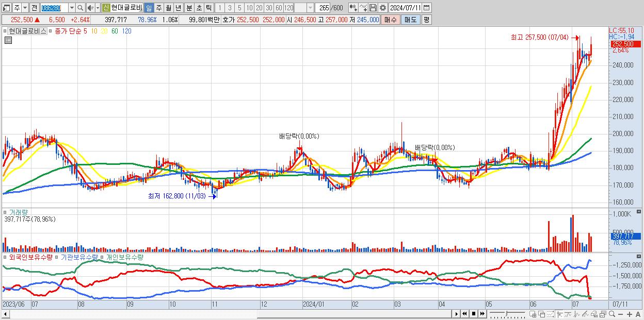The image size is (644, 320).
Task: Click the crosshair cursor icon
Action: (x=559, y=314)
